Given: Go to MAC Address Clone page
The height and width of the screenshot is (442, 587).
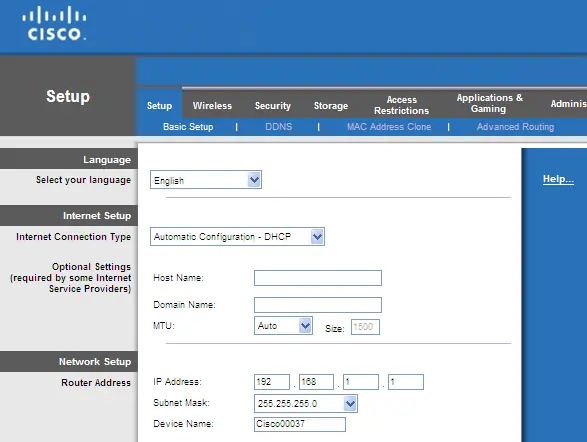Looking at the screenshot, I should coord(389,127).
